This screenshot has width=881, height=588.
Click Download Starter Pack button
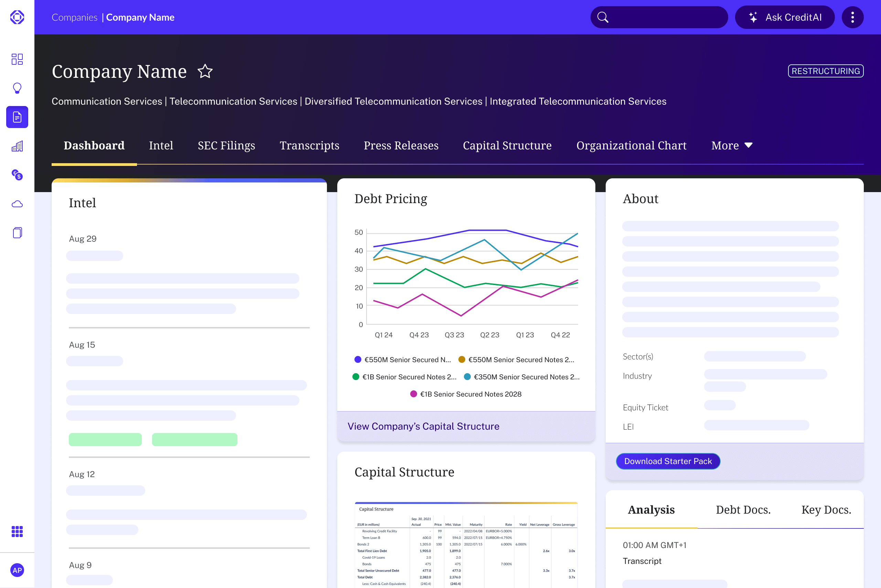[668, 461]
